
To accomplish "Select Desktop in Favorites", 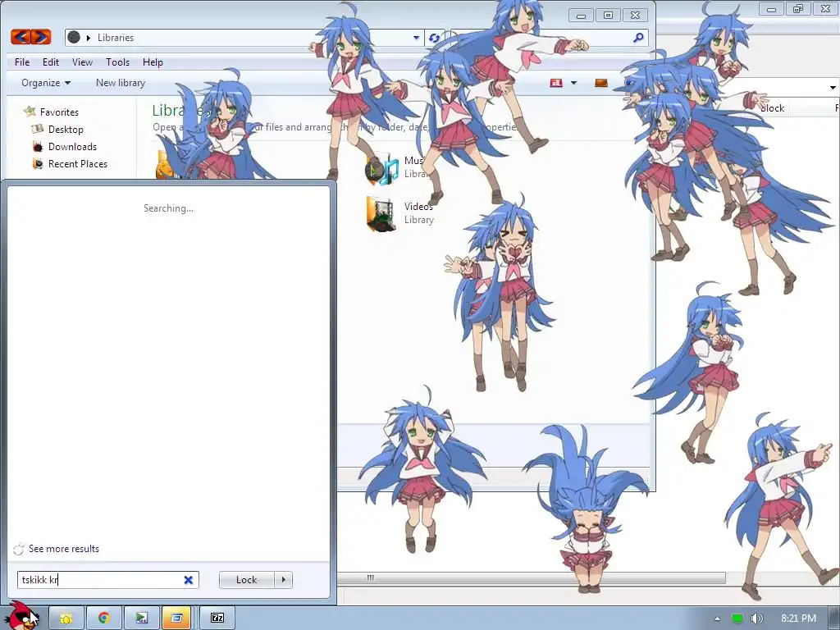I will 66,129.
